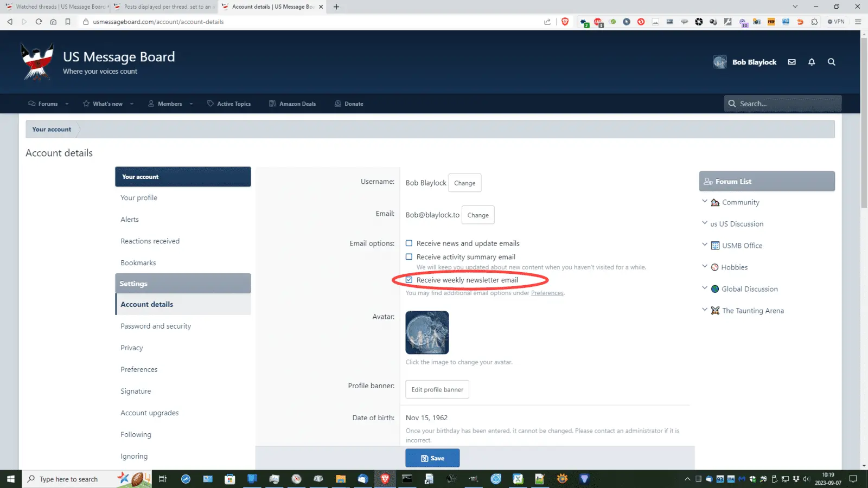The image size is (868, 488).
Task: Click the volume speaker icon in the tray
Action: coord(806,479)
